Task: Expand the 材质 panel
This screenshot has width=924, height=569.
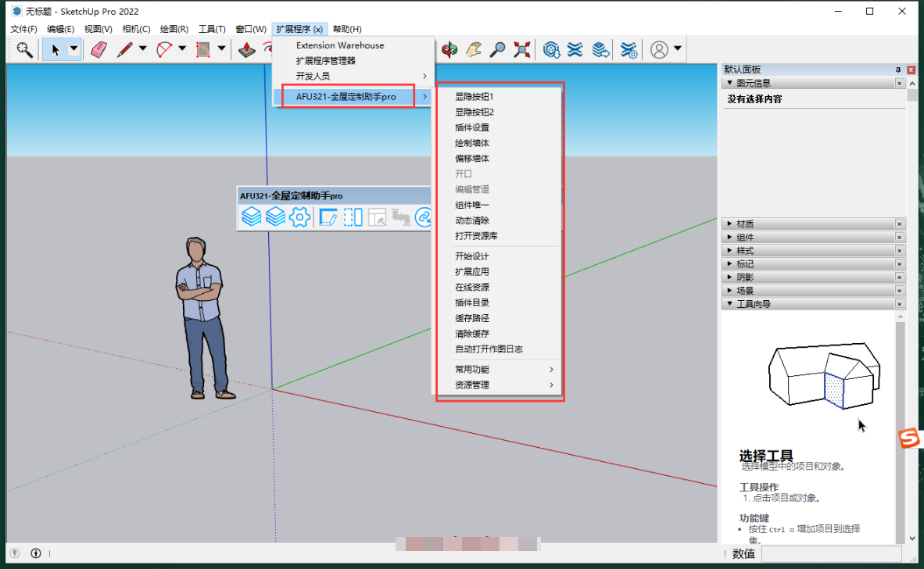Action: point(729,224)
